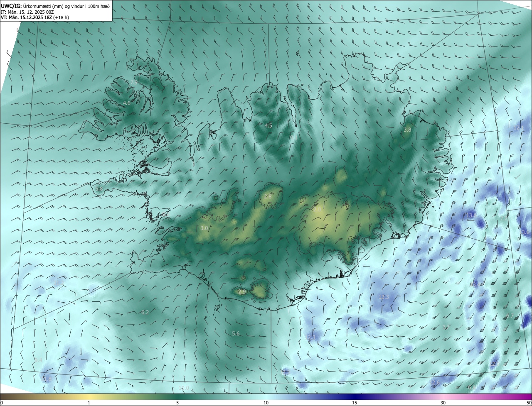Click the 5.8 value on Snæfellsnes peninsula

99,189
